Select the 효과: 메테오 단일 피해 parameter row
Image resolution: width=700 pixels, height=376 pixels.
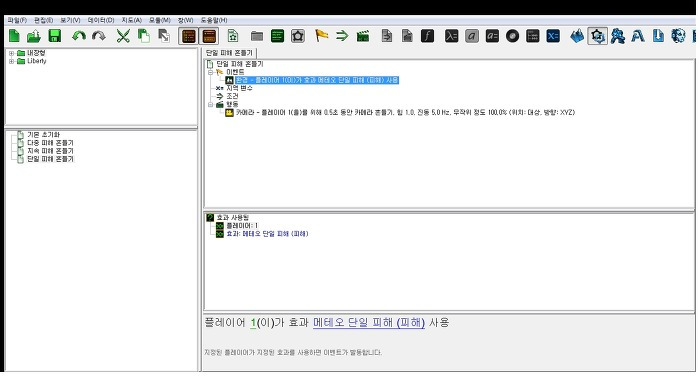[x=267, y=234]
